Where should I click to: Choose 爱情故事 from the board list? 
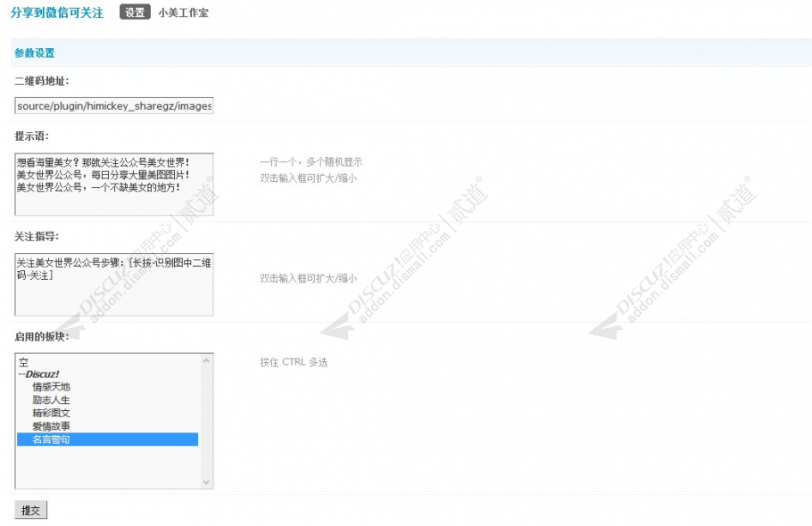[51, 426]
